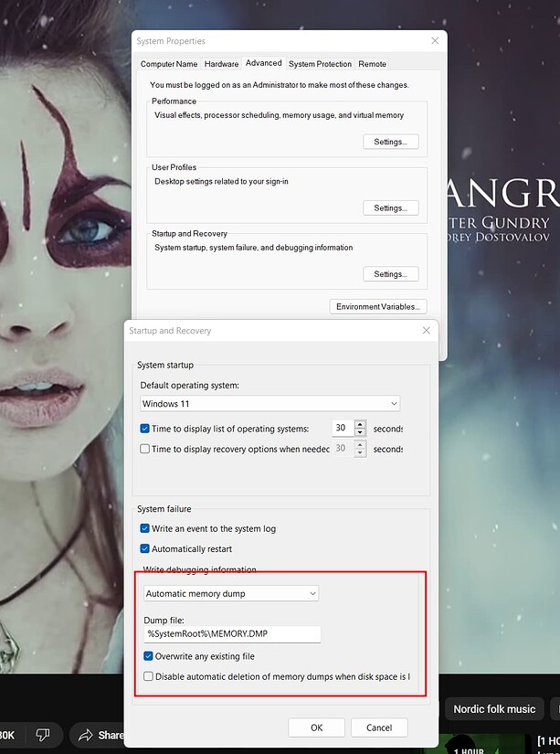The width and height of the screenshot is (560, 754).
Task: Close the System Properties window
Action: (x=435, y=41)
